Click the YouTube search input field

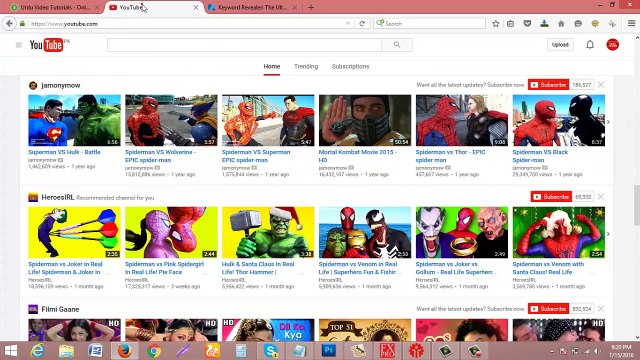(244, 45)
